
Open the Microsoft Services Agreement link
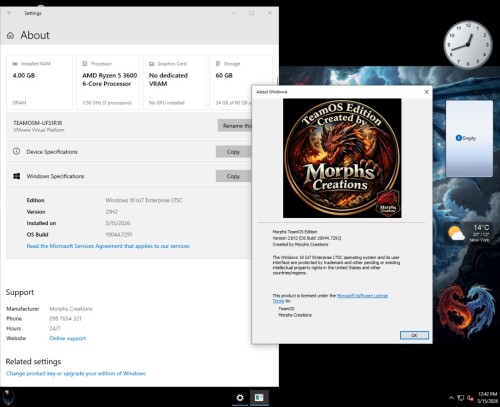(x=108, y=246)
